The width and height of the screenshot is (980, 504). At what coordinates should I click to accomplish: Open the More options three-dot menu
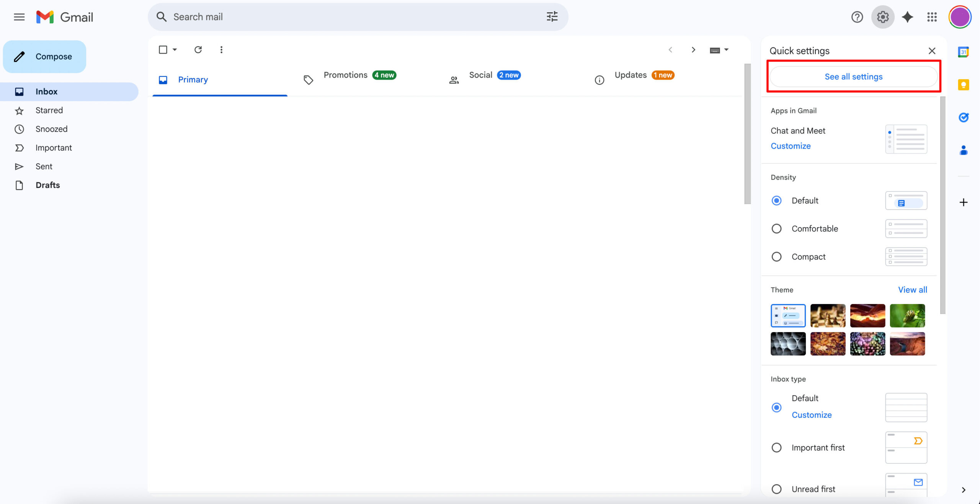(221, 50)
